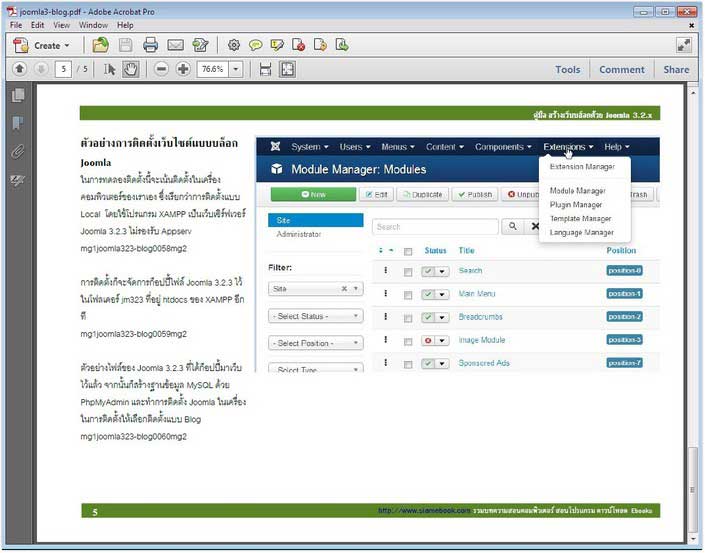Viewport: 705px width, 553px height.
Task: Click the zoom value field
Action: click(213, 69)
